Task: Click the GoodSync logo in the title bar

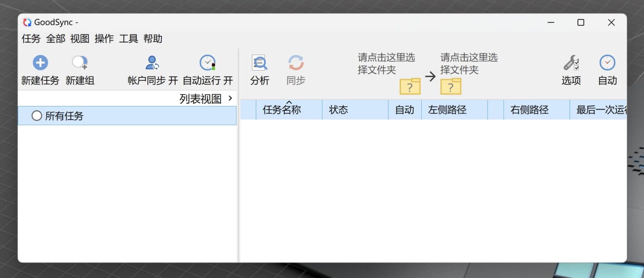Action: (28, 22)
